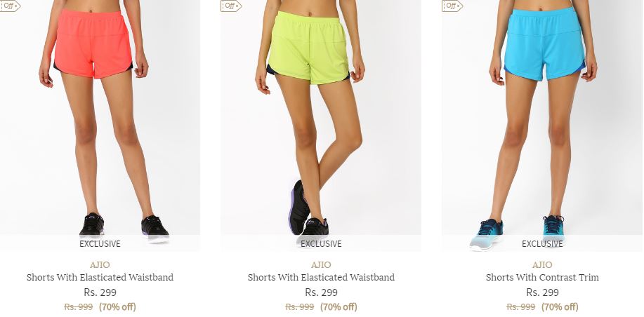This screenshot has height=317, width=644.
Task: Click Rs. 299 price of blue shorts
Action: (x=542, y=292)
